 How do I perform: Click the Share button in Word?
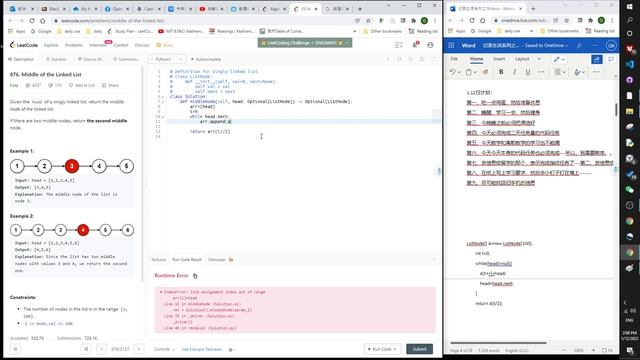point(597,60)
